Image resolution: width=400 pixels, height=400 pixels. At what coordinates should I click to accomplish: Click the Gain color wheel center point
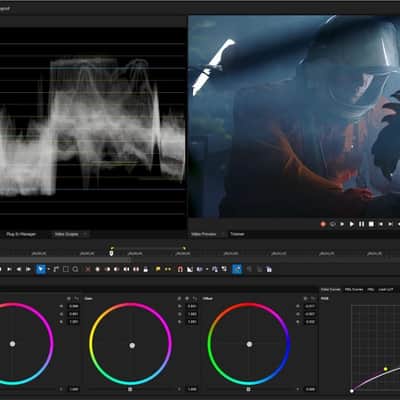click(132, 345)
